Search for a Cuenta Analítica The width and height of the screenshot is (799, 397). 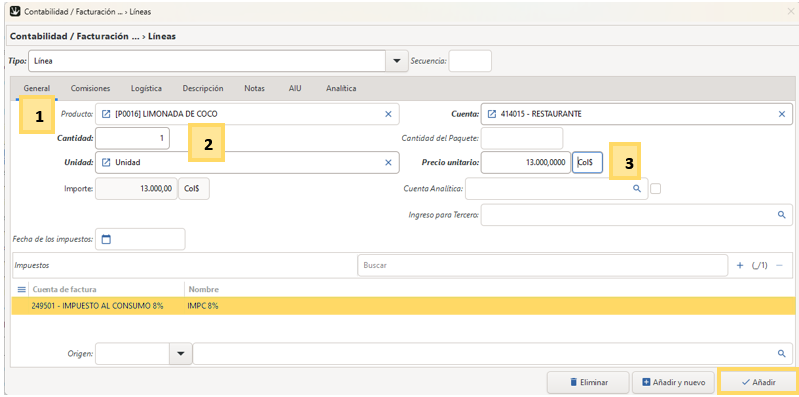coord(636,189)
